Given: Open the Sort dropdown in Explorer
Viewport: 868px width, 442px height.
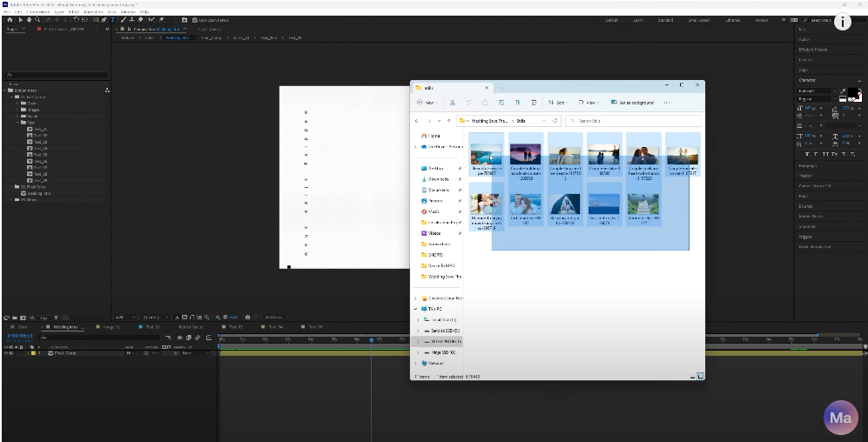Looking at the screenshot, I should click(560, 103).
